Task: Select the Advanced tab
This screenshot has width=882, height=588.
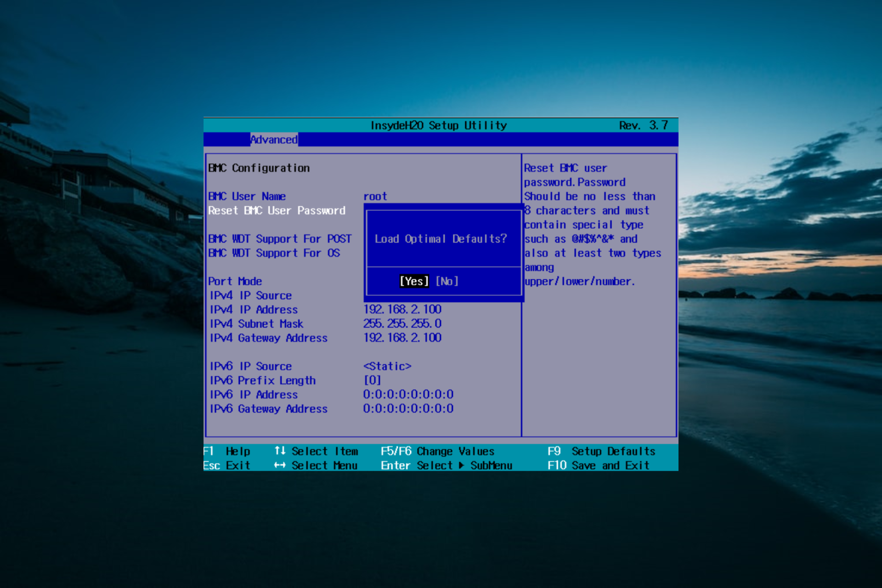Action: click(274, 140)
